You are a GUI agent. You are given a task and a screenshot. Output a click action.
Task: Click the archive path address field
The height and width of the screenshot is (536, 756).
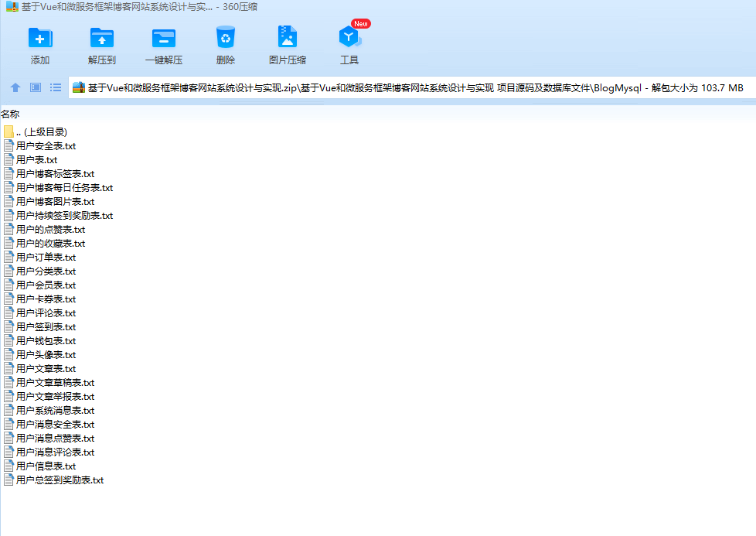coord(412,88)
